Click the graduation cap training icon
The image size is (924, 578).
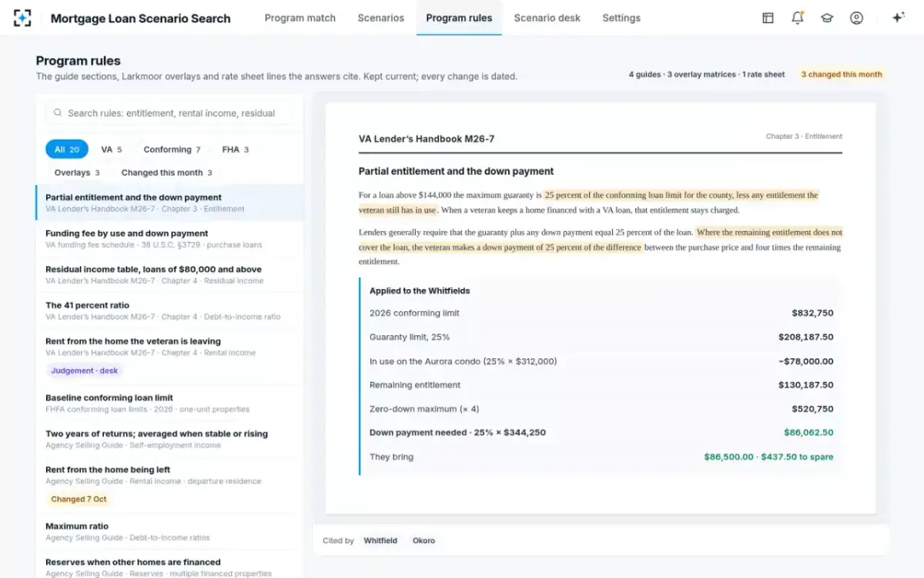827,18
